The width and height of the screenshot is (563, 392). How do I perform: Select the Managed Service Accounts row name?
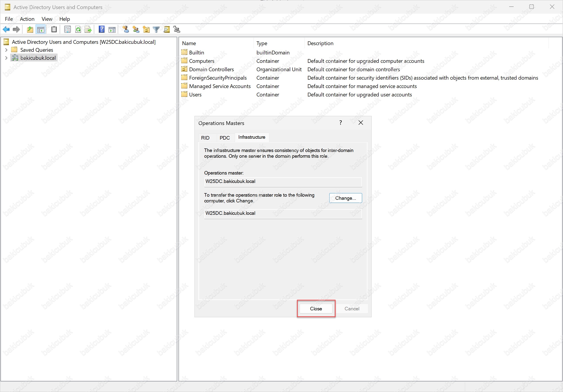tap(220, 86)
